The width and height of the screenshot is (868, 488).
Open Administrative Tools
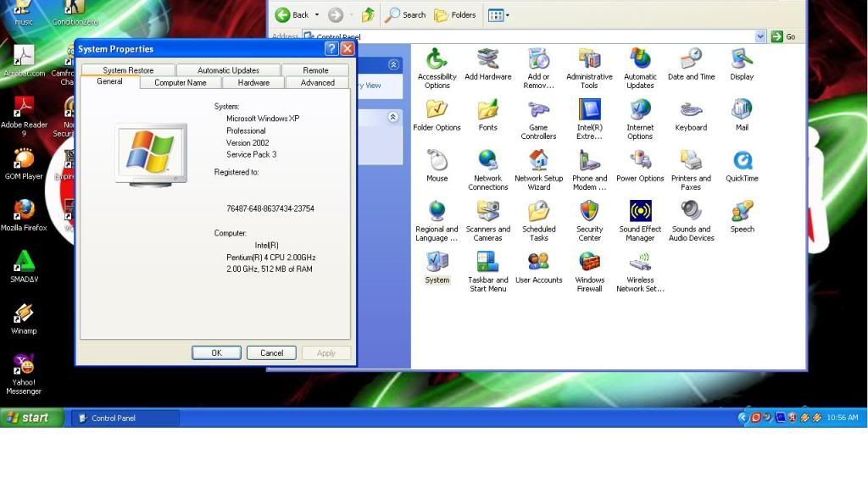point(589,69)
